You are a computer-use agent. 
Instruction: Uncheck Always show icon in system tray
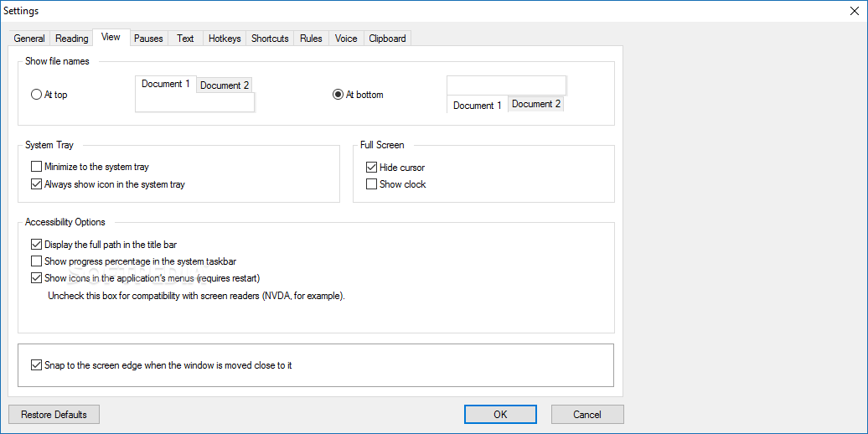[37, 184]
